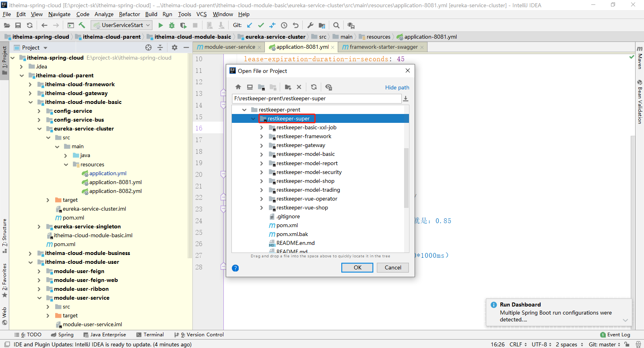The width and height of the screenshot is (644, 348).
Task: Run UserServiceStart configuration
Action: (161, 25)
